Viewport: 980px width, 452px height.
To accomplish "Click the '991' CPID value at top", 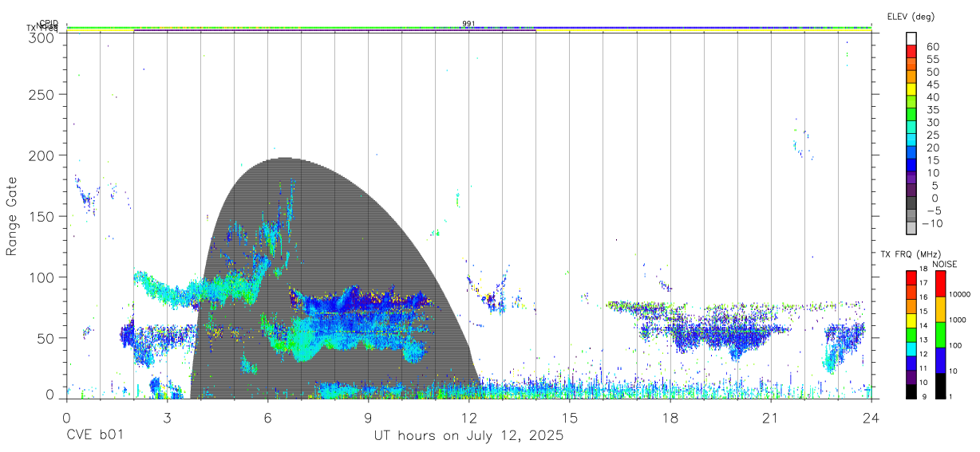I will tap(468, 23).
